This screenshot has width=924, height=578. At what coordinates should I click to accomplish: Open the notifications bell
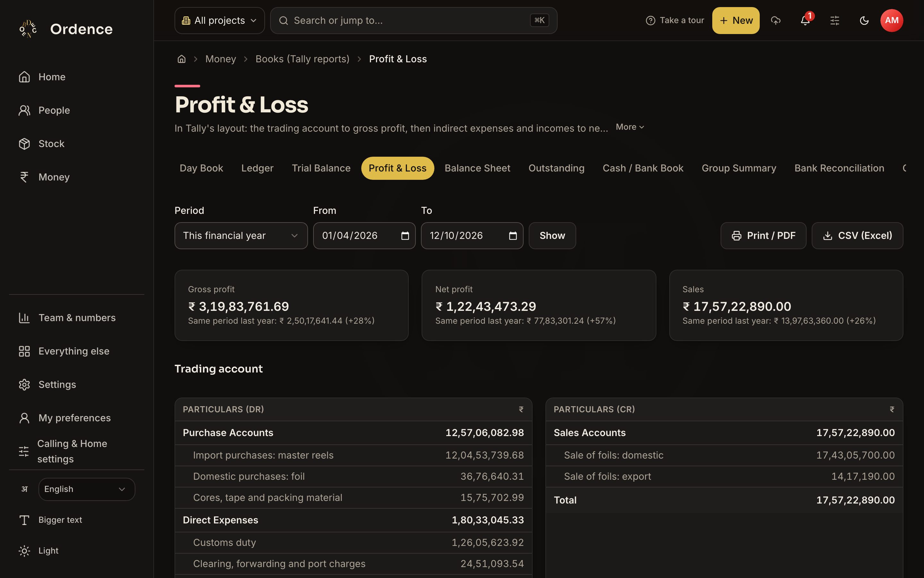pos(805,21)
